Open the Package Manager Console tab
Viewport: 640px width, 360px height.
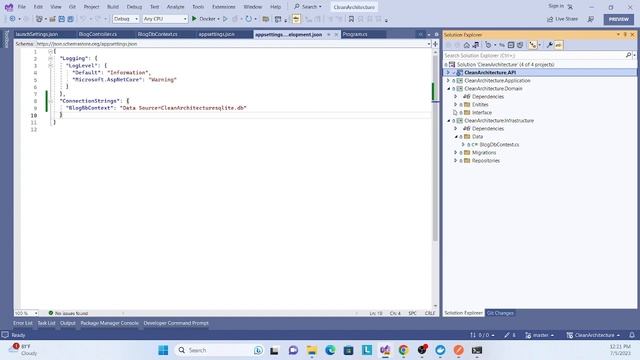pos(109,323)
